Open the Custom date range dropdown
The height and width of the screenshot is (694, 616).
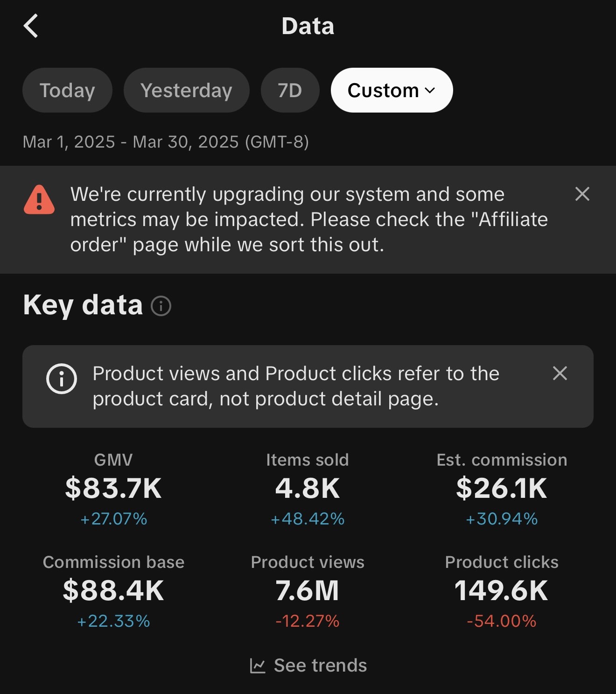tap(392, 90)
